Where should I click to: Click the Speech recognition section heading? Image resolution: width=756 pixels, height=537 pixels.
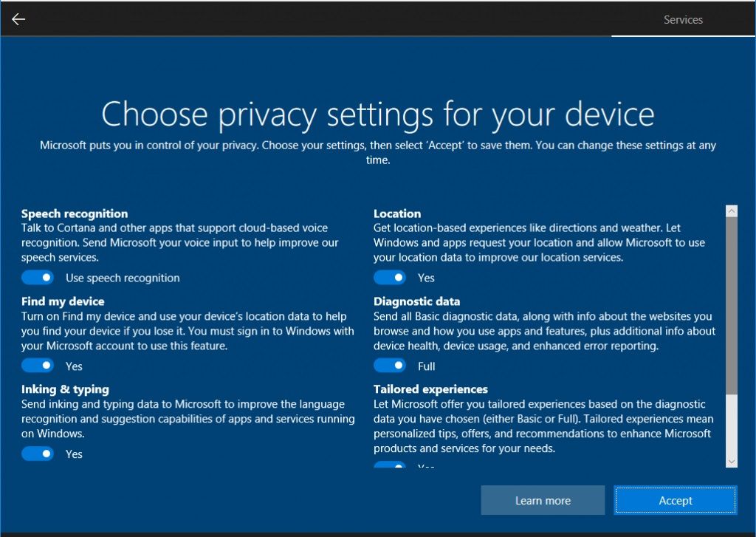click(74, 213)
